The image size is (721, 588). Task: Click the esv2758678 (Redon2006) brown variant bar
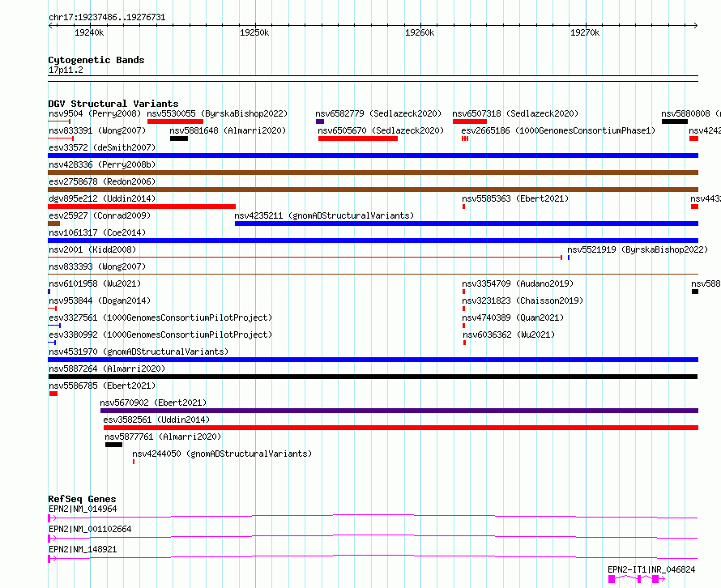coord(373,190)
